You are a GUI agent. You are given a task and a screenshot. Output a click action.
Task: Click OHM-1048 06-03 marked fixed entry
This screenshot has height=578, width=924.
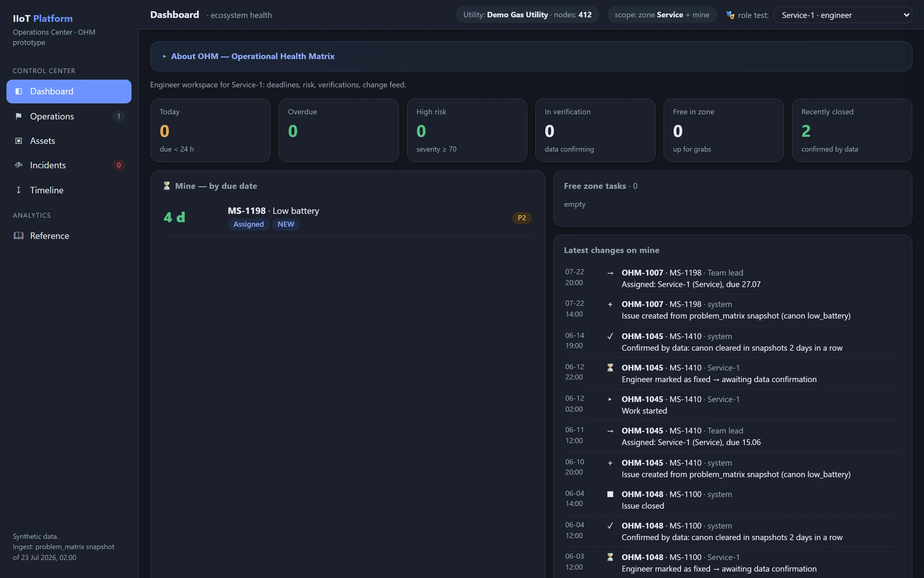click(642, 557)
